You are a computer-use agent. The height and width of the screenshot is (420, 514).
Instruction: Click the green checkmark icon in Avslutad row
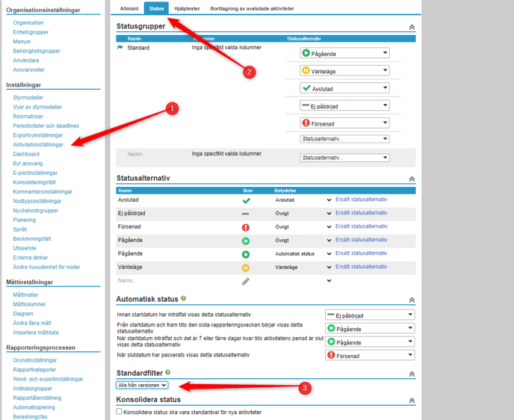[x=246, y=200]
